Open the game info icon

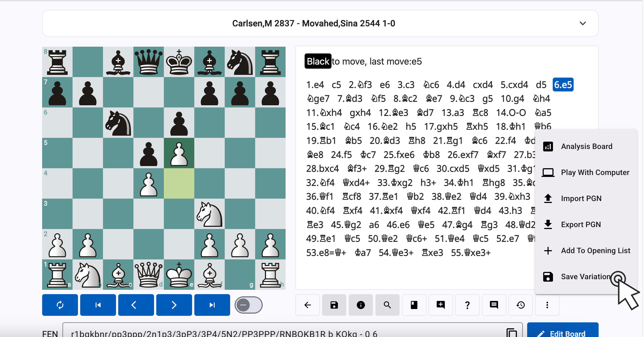(361, 305)
